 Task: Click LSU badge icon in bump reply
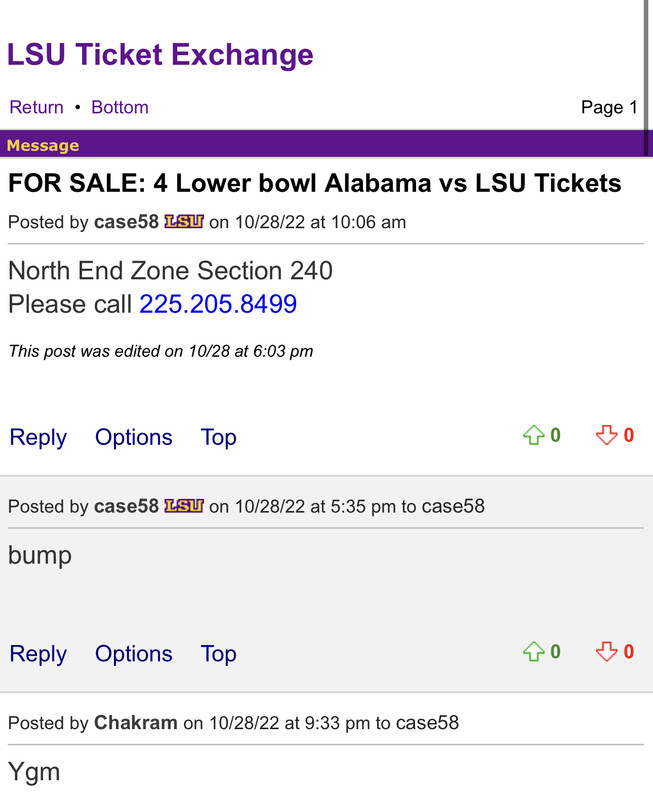pos(184,506)
